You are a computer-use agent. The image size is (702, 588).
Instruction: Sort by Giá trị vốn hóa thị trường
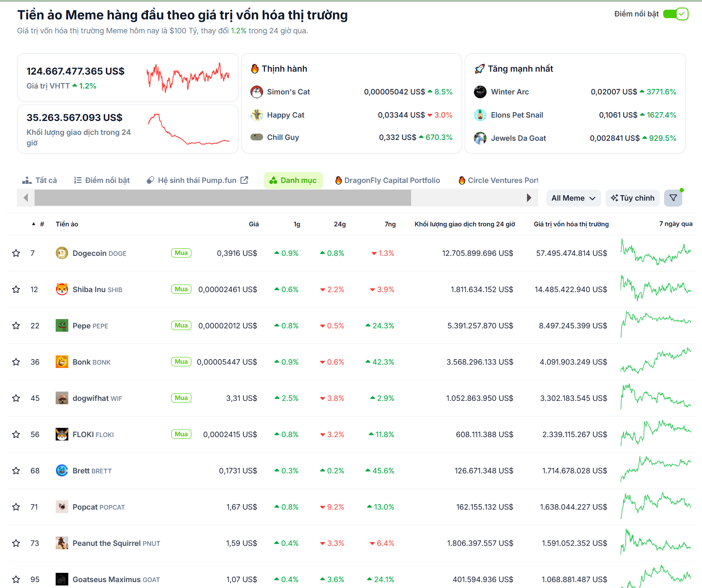[x=571, y=224]
